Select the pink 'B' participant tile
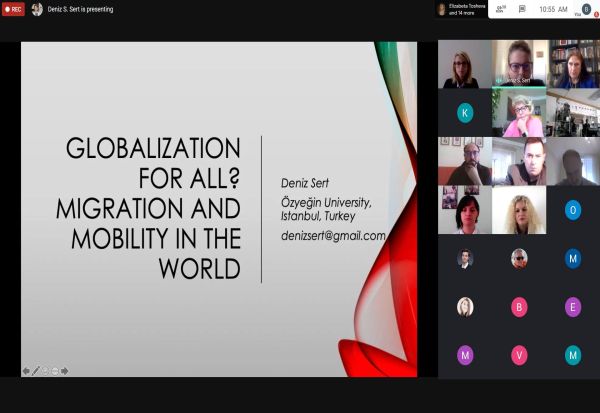 [519, 307]
